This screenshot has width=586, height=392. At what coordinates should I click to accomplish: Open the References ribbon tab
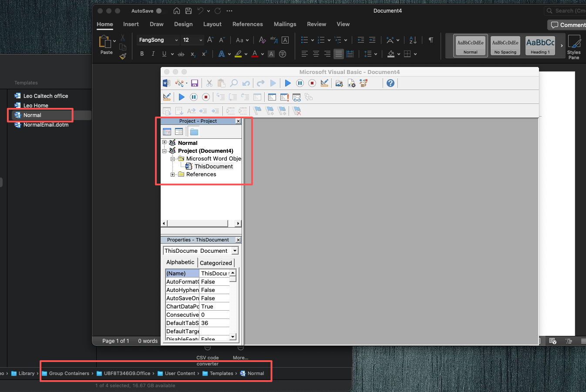(248, 24)
